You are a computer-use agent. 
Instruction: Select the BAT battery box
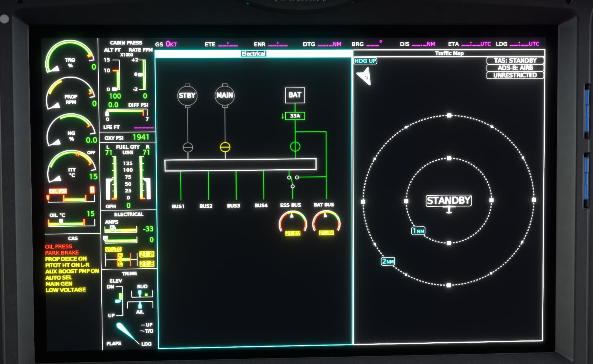[x=295, y=95]
